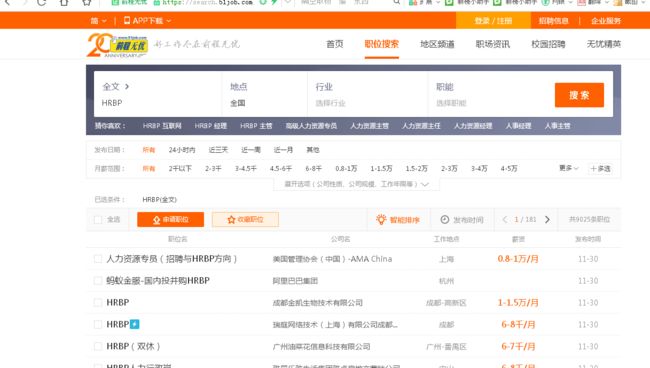
Task: Check the HRBP with blue badge row checkbox
Action: [98, 324]
